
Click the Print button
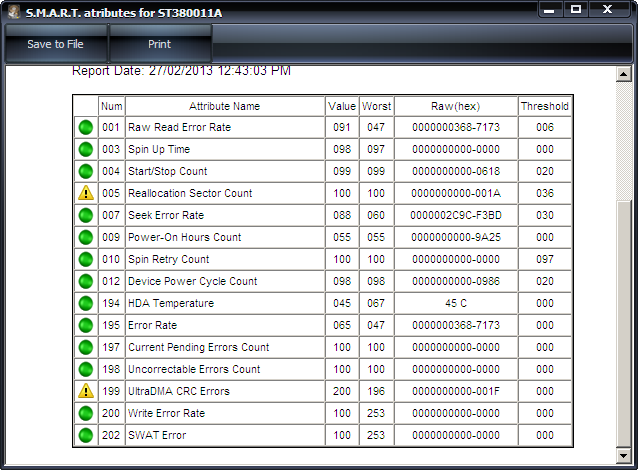[160, 44]
